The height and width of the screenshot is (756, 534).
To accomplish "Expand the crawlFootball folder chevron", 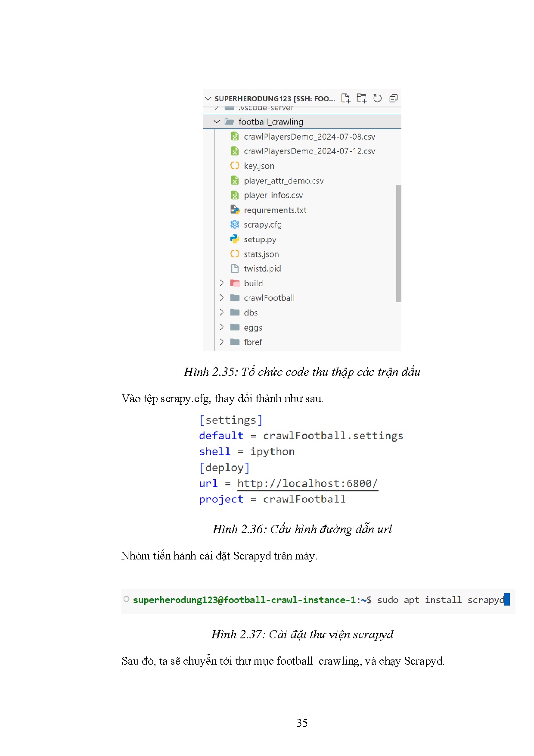I will (221, 298).
